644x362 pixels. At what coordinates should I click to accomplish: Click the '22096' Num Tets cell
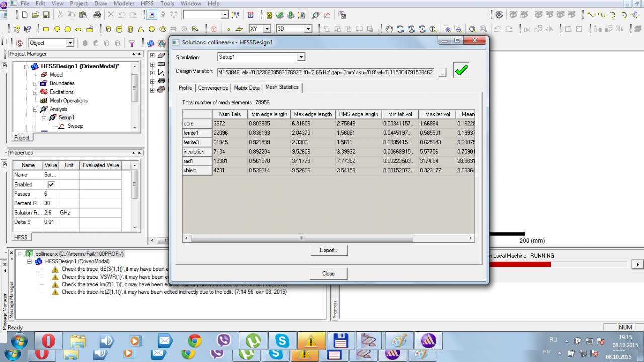pos(230,133)
